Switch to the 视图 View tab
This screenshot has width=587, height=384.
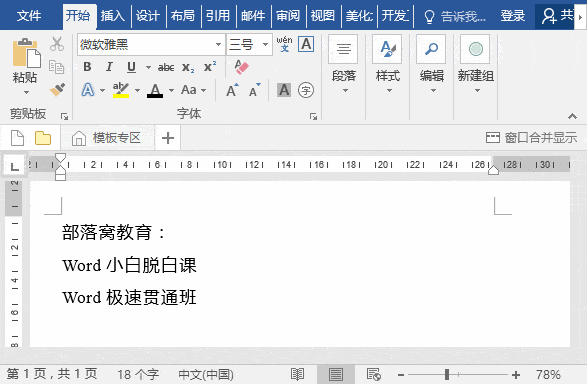pyautogui.click(x=323, y=16)
